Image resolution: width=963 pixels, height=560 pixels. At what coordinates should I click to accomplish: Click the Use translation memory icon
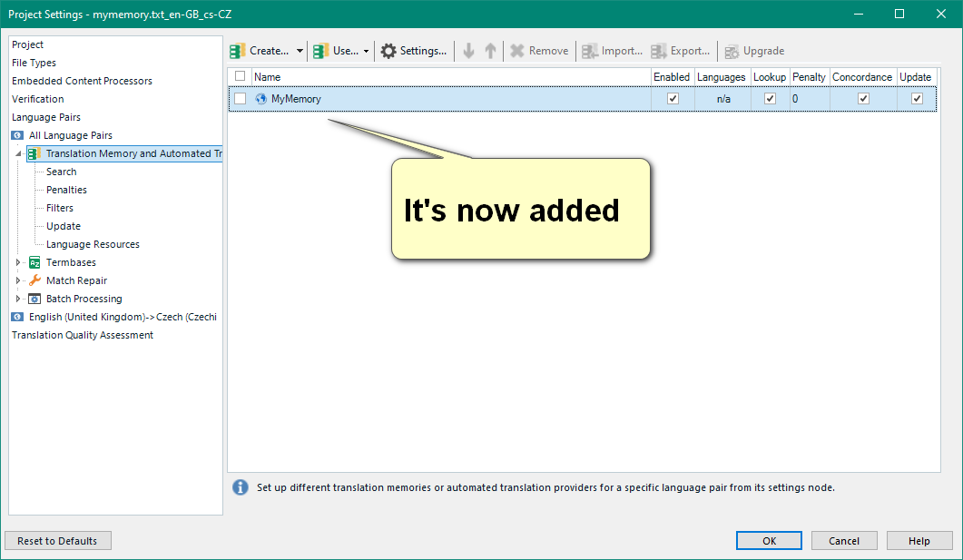pyautogui.click(x=320, y=51)
